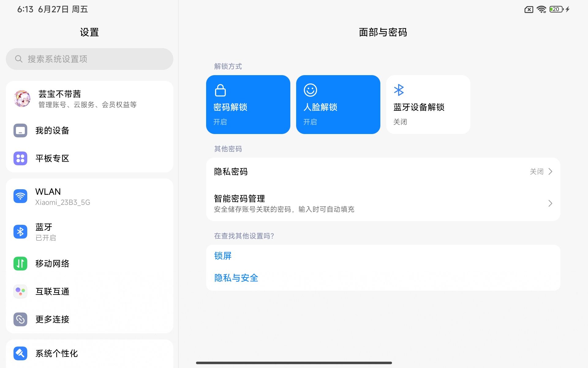This screenshot has height=368, width=588.
Task: Open the account avatar for 芸宝不带茜
Action: tap(22, 99)
